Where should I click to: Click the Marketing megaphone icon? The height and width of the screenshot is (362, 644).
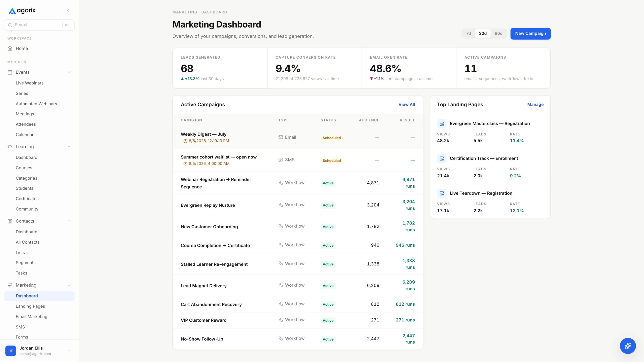[10, 285]
